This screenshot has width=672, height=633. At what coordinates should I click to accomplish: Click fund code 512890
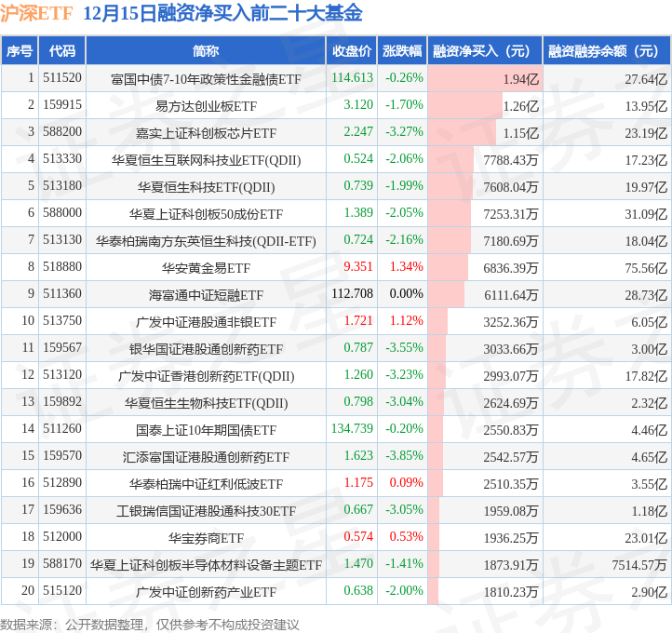(62, 482)
